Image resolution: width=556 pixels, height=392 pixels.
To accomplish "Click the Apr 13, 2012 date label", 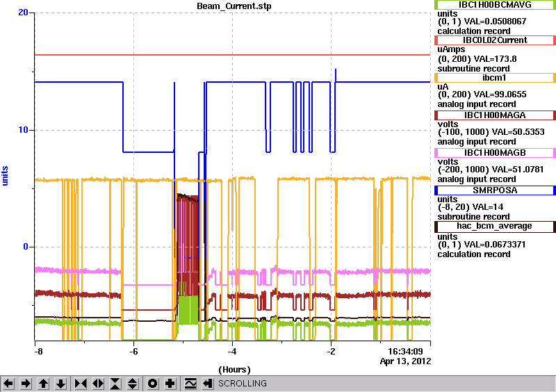I will pyautogui.click(x=405, y=361).
